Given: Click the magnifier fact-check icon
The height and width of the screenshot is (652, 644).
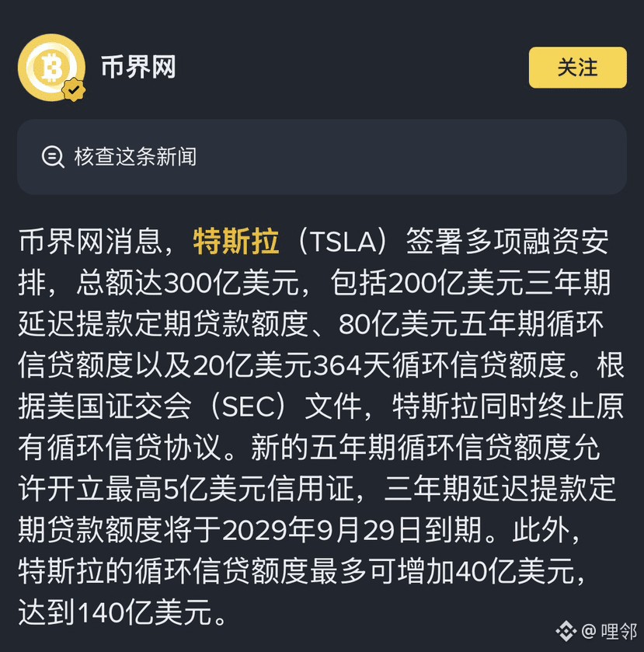Looking at the screenshot, I should tap(53, 157).
